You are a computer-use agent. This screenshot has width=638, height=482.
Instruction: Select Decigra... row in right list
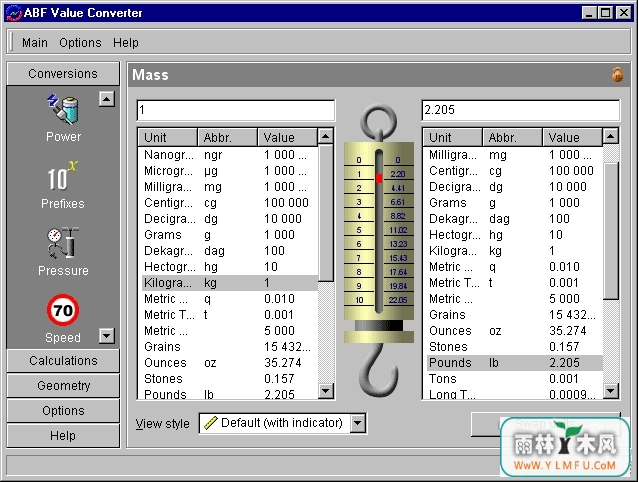(x=513, y=187)
